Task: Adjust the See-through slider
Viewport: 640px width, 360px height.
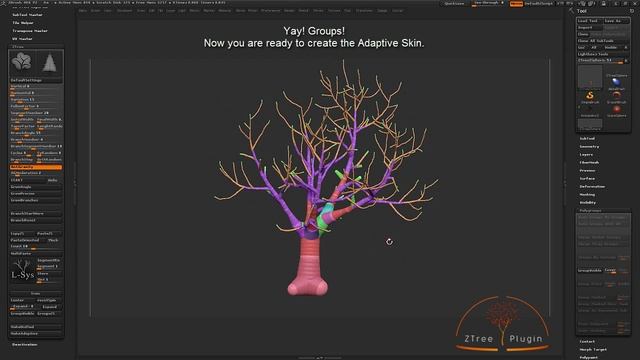Action: [x=489, y=3]
